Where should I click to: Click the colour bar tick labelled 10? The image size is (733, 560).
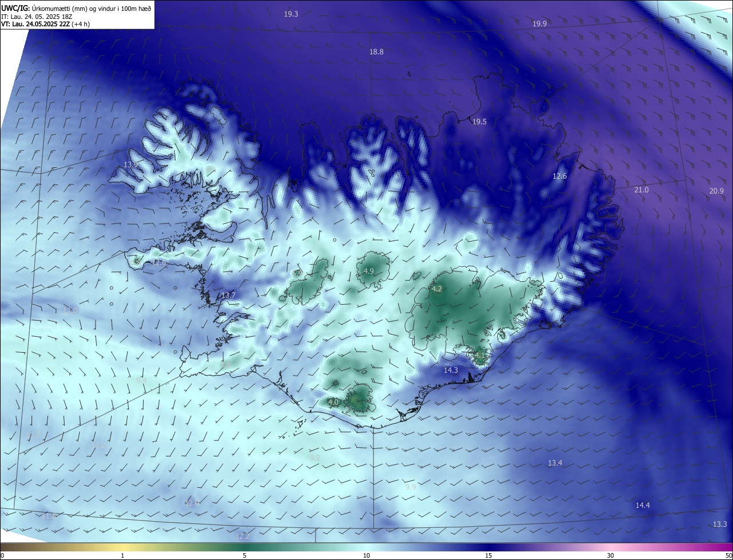click(366, 555)
